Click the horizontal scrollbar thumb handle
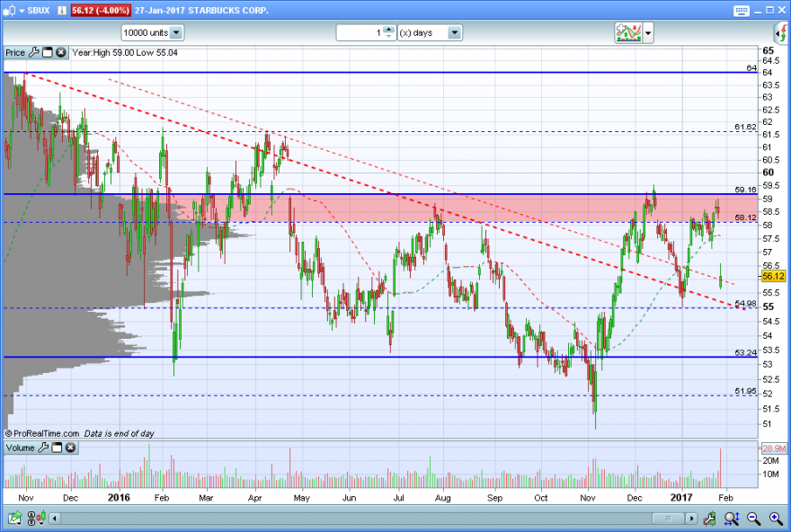The width and height of the screenshot is (791, 532). [x=668, y=518]
